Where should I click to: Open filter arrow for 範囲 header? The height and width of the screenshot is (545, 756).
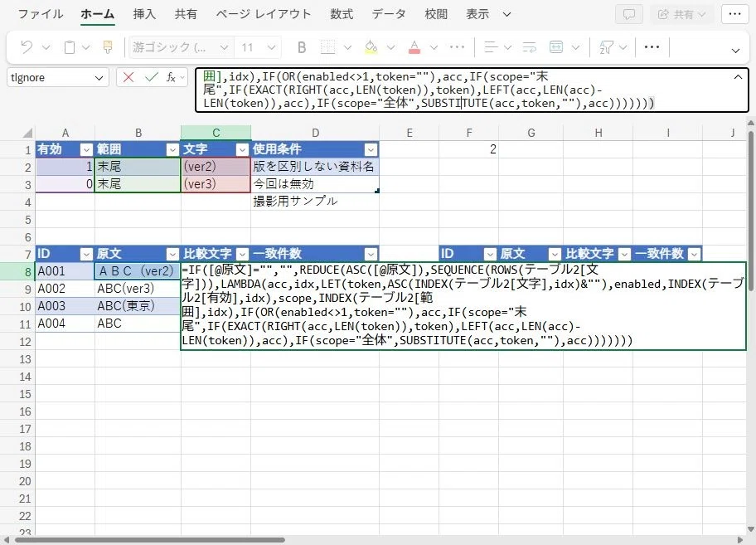coord(172,150)
